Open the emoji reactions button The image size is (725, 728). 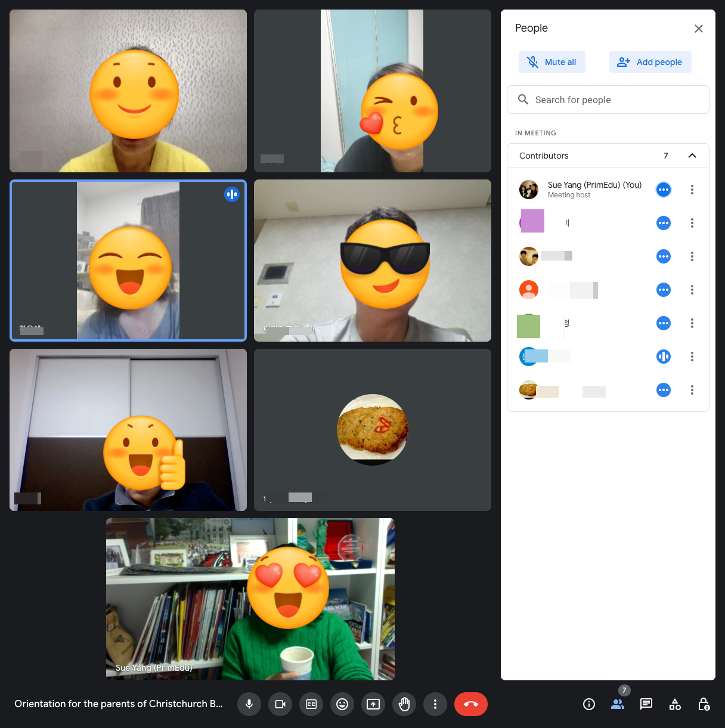pyautogui.click(x=342, y=704)
